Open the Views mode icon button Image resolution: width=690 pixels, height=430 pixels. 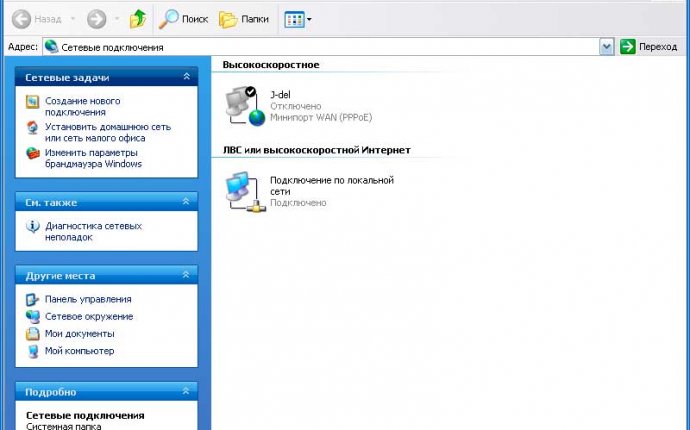click(294, 19)
